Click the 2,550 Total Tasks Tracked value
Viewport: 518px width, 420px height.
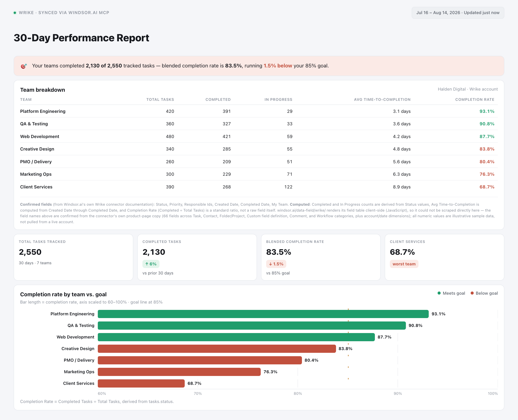pyautogui.click(x=30, y=252)
